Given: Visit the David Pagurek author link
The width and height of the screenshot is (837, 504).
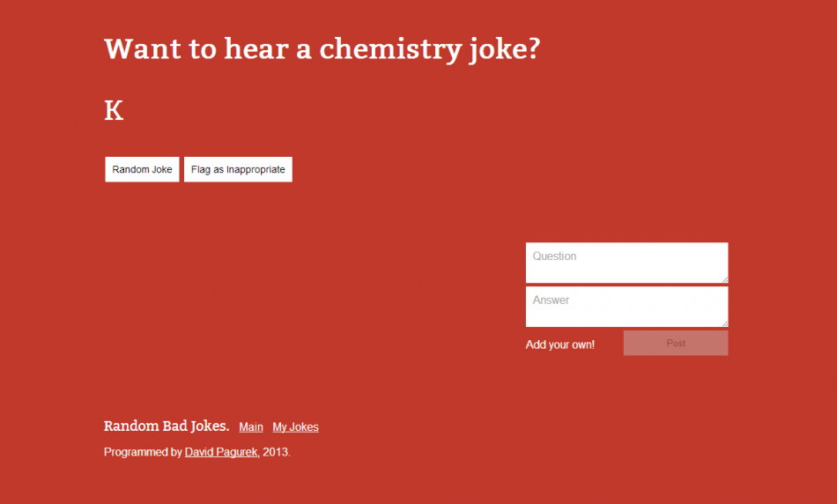Looking at the screenshot, I should tap(221, 452).
